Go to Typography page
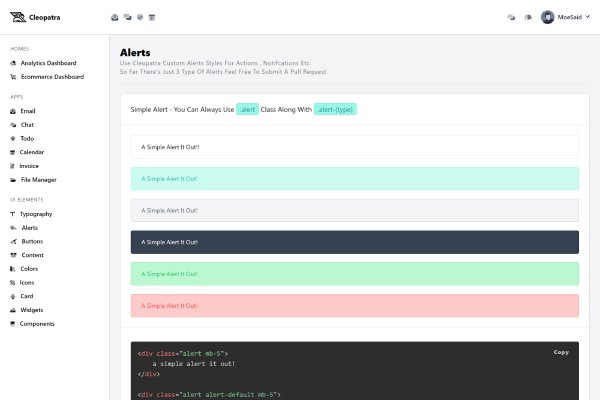The width and height of the screenshot is (600, 400). pos(36,214)
